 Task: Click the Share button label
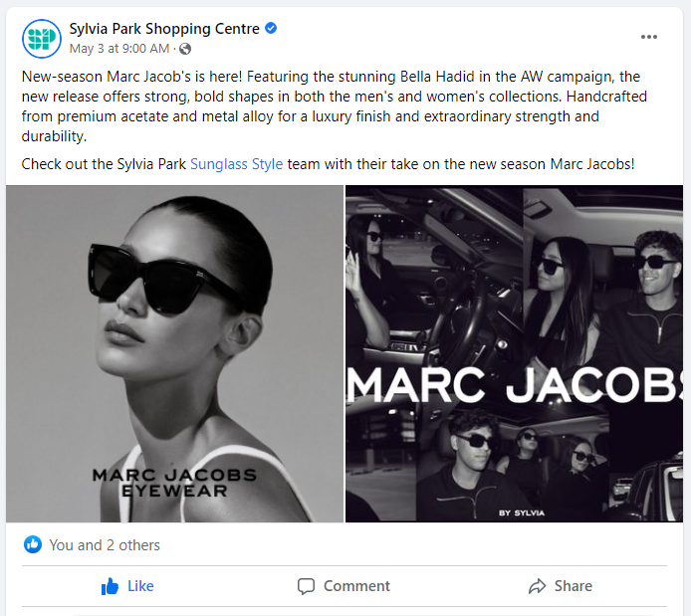point(573,586)
